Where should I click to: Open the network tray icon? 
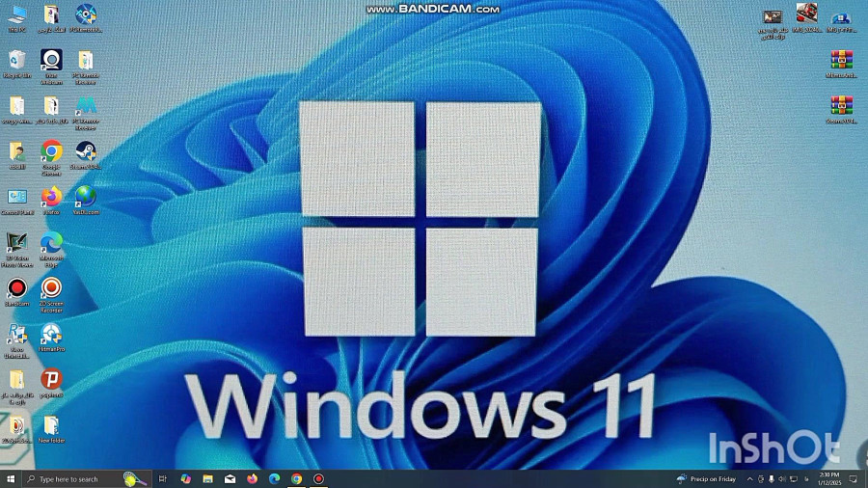tap(794, 479)
